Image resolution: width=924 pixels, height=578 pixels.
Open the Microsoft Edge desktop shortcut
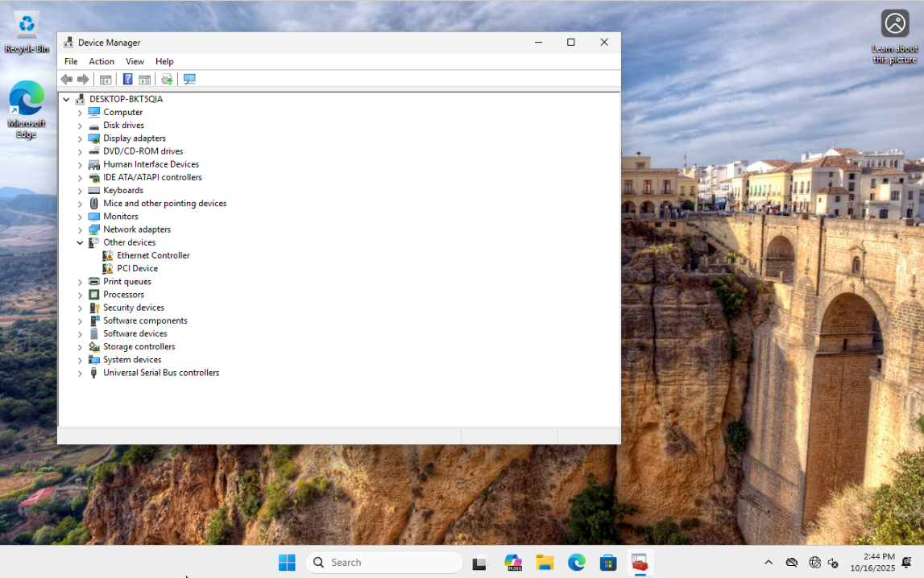tap(27, 109)
